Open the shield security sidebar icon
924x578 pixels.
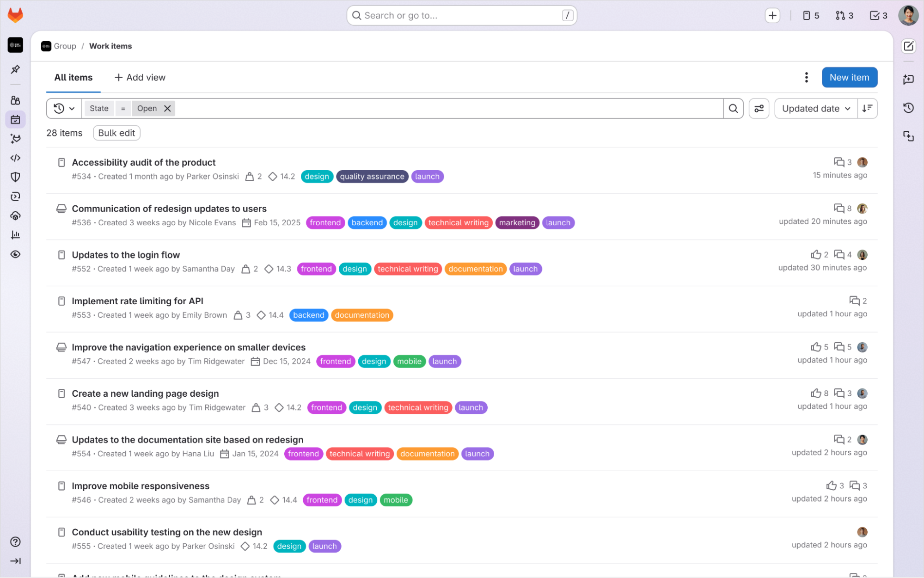(x=15, y=177)
